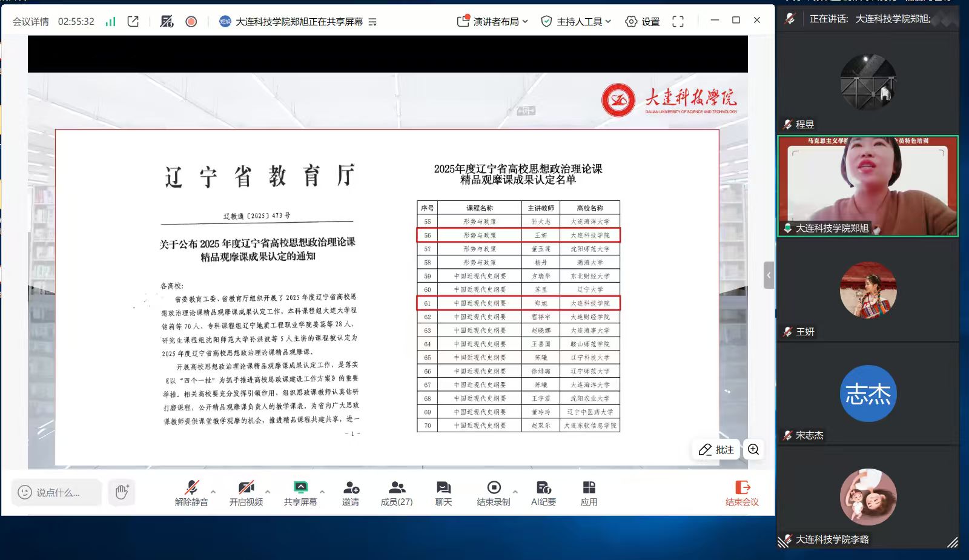
Task: Open the 聊天 chat panel
Action: 443,493
